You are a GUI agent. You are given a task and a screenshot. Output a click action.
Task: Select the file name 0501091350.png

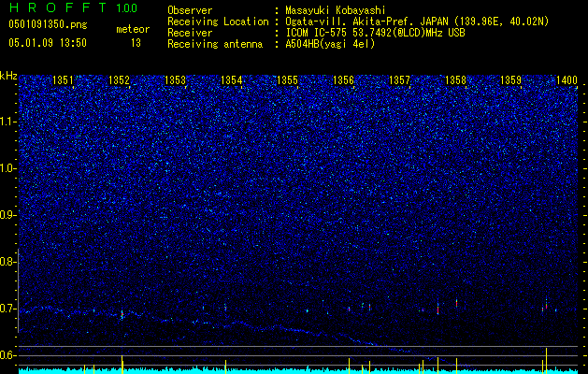coord(48,24)
